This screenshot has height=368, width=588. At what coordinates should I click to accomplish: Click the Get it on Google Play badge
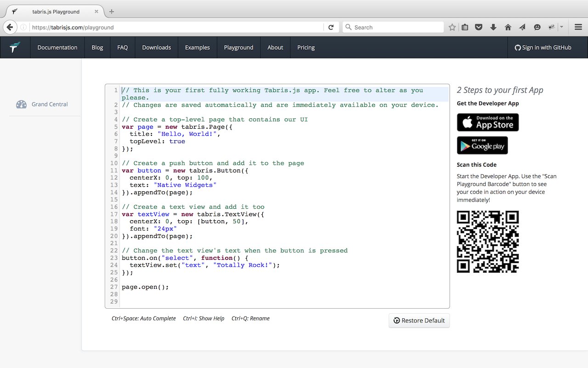pyautogui.click(x=482, y=145)
